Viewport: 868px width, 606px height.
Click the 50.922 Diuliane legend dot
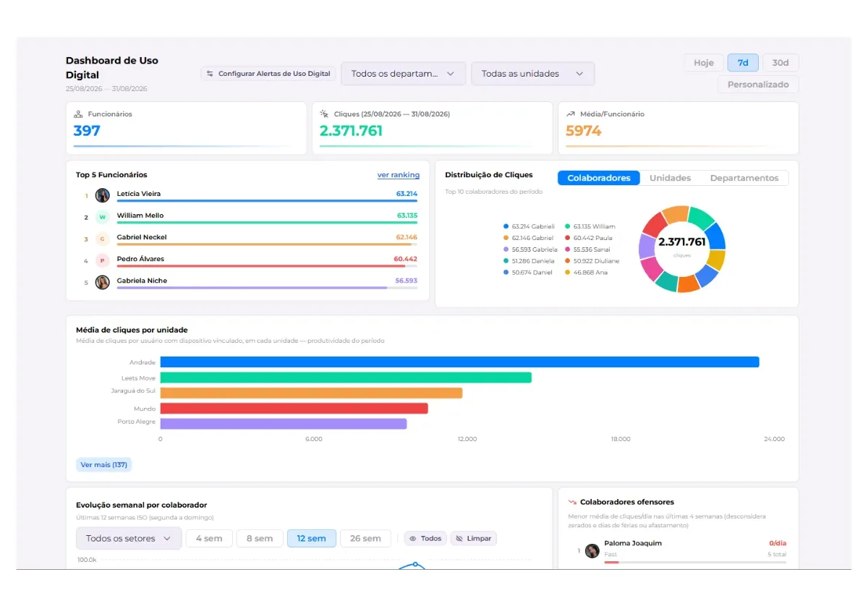568,261
